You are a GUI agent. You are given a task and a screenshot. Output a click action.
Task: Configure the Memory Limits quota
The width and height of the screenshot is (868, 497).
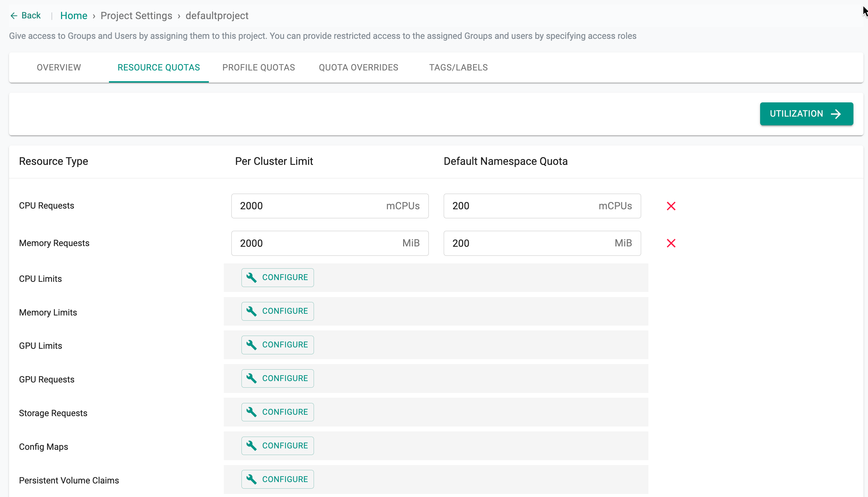point(278,311)
